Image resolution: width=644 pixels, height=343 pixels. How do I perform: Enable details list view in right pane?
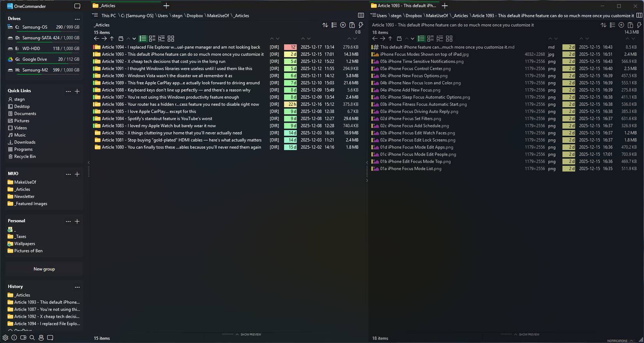(421, 39)
